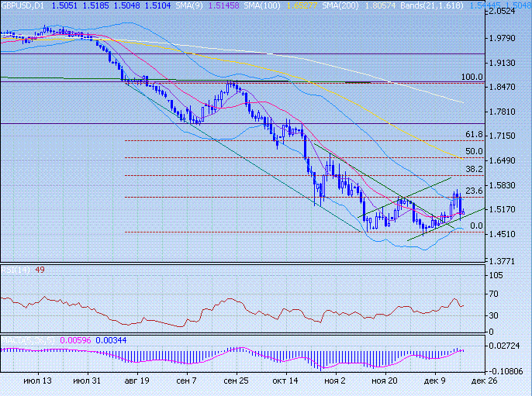Click the окт 14 date label
The width and height of the screenshot is (532, 396).
tap(285, 381)
